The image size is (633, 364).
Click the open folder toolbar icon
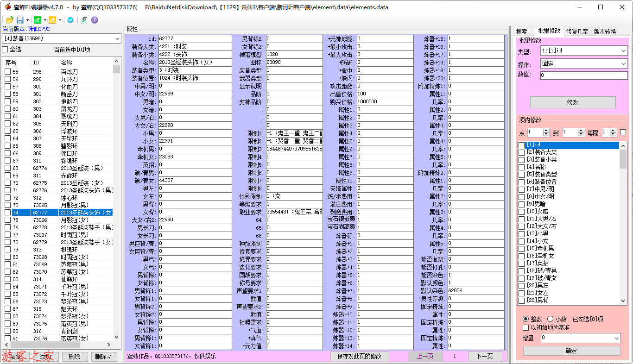9,20
